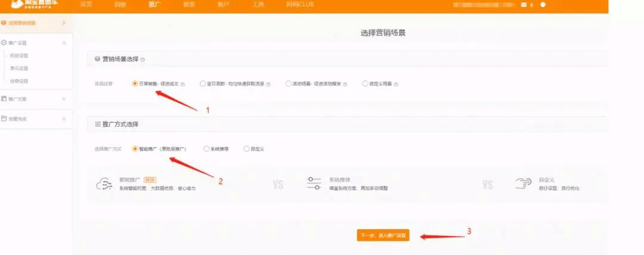This screenshot has height=255, width=644.
Task: Select the 活动场景 radio option
Action: tap(289, 84)
